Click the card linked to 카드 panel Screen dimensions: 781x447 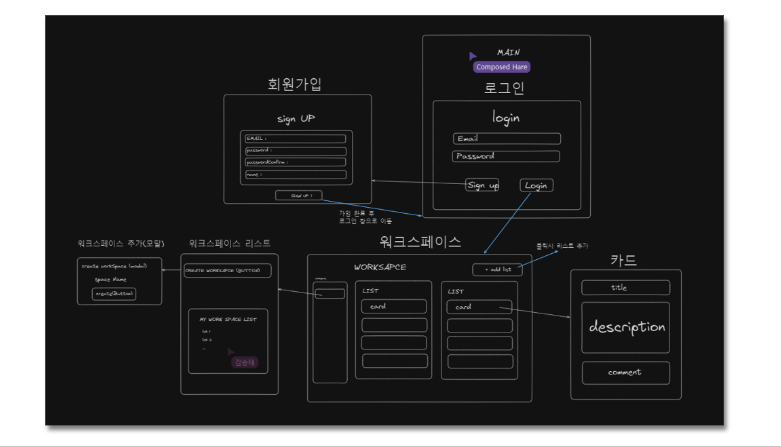point(479,306)
